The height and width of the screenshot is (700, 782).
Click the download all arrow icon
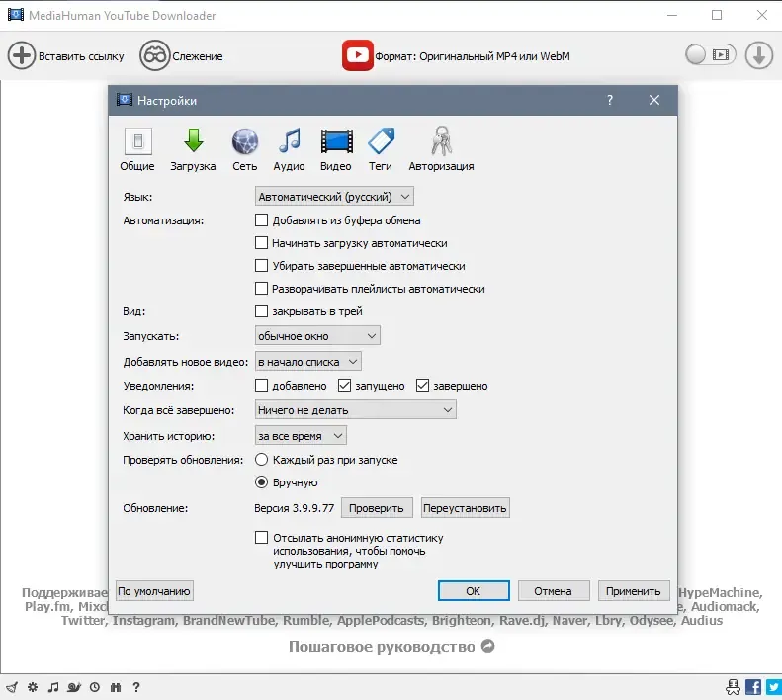758,55
